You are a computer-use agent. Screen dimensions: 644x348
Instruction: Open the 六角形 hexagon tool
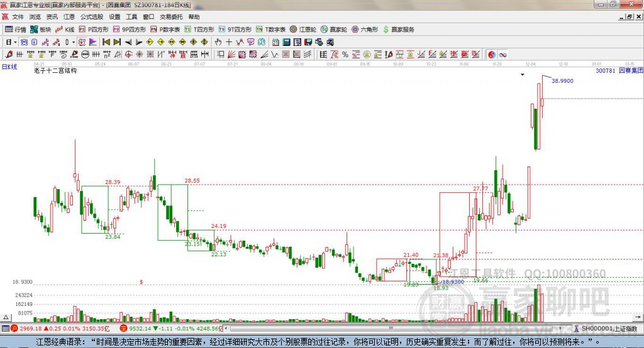click(x=365, y=30)
